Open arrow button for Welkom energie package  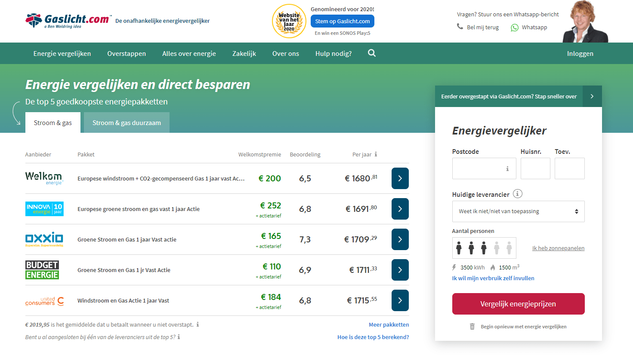(x=400, y=178)
